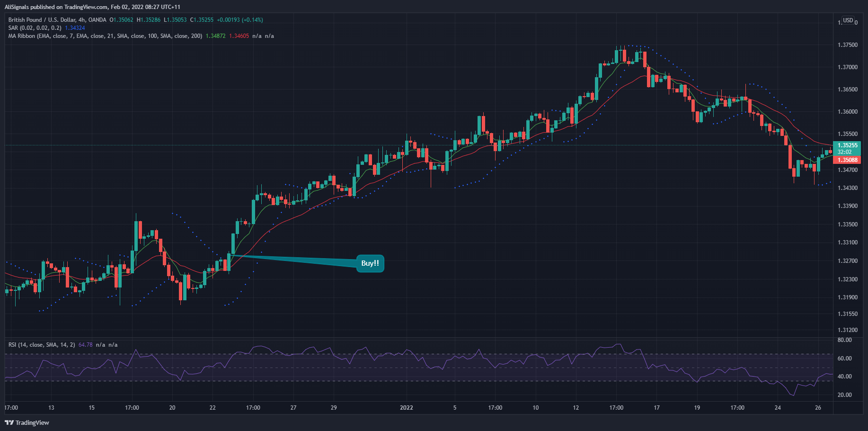Click the close price C1.35255
This screenshot has width=868, height=431.
[x=202, y=20]
